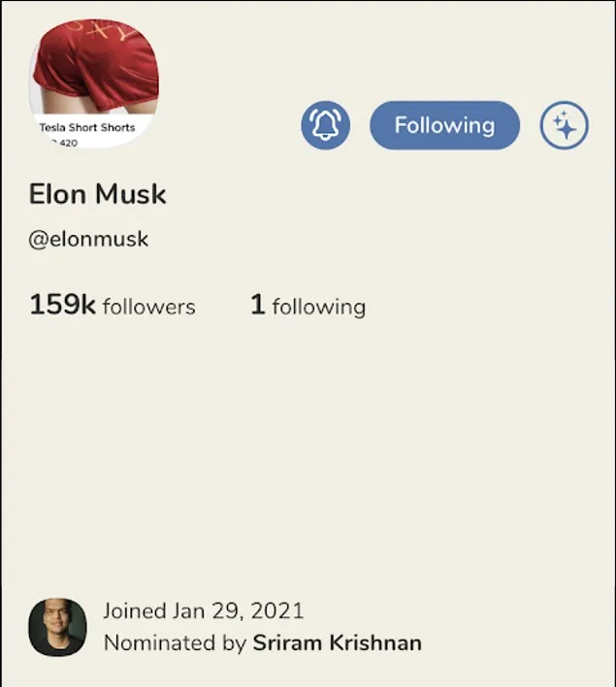The height and width of the screenshot is (687, 616).
Task: View the "1 following" list
Action: click(x=308, y=306)
